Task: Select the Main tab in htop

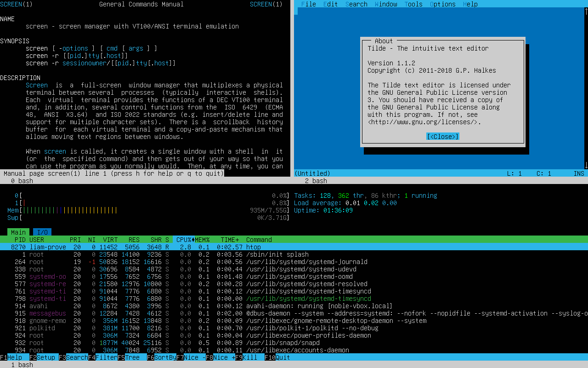Action: (18, 232)
